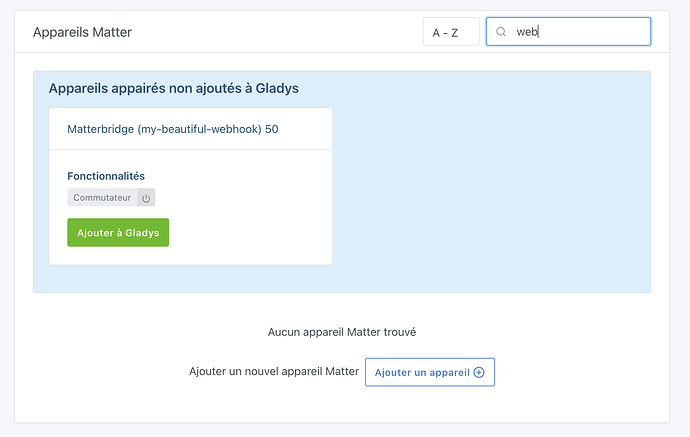The image size is (690, 437).
Task: Click the number 50 in the device name
Action: click(272, 129)
